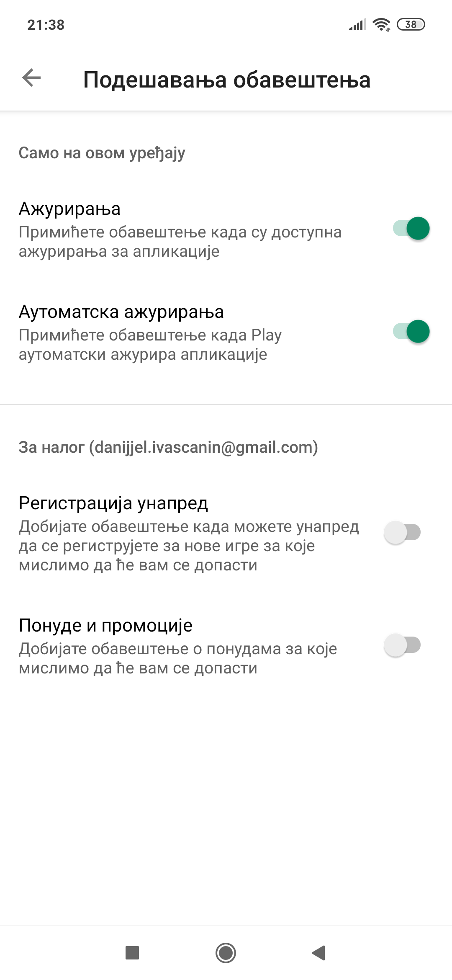Viewport: 452px width, 980px height.
Task: Tap the Wi-Fi status icon
Action: pyautogui.click(x=381, y=25)
